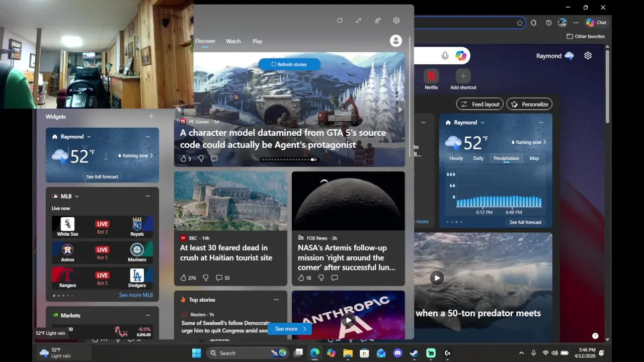Like the GTA 5 character model story

click(183, 158)
